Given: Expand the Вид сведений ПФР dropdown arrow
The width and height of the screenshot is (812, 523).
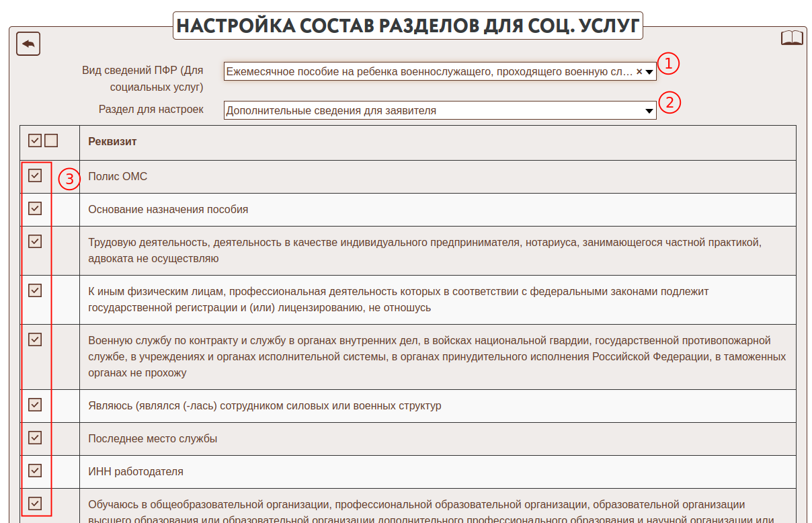Looking at the screenshot, I should [x=649, y=72].
